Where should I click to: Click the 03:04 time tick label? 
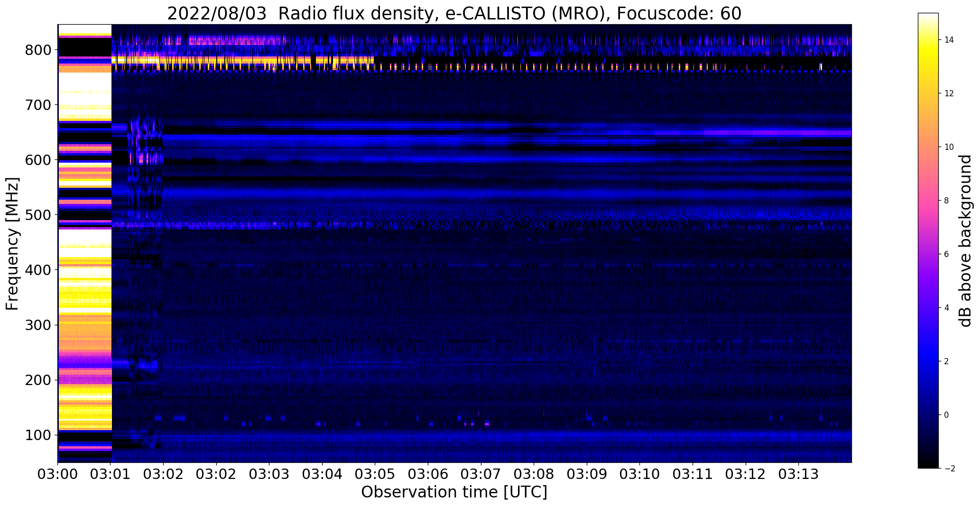point(323,474)
